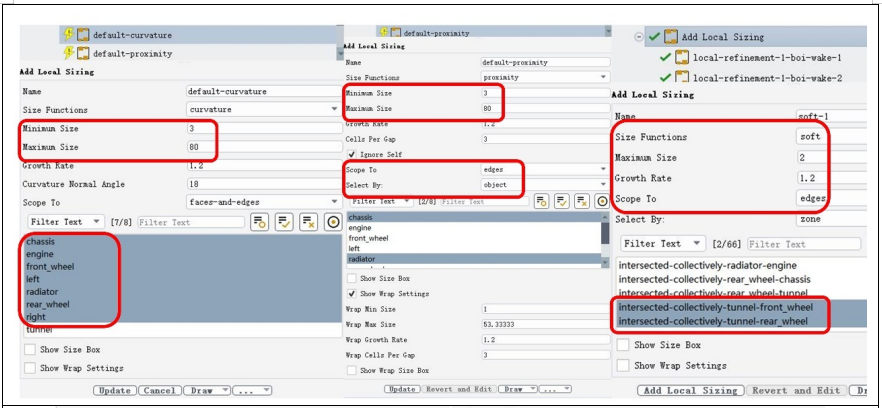Click Name field containing default-curvature

(263, 91)
